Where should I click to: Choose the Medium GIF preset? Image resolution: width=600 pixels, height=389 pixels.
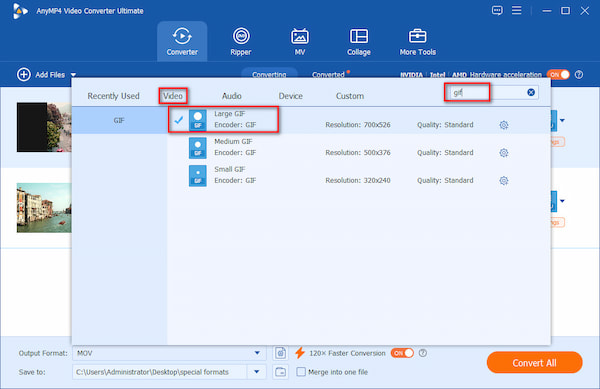(x=359, y=148)
